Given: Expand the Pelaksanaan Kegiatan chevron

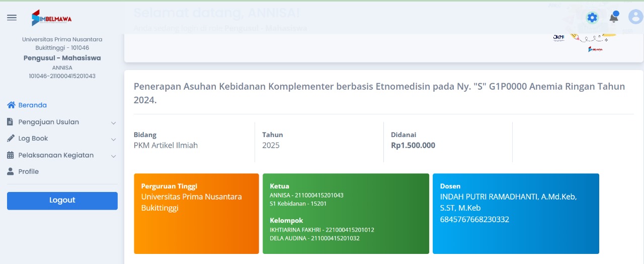Looking at the screenshot, I should pyautogui.click(x=113, y=156).
